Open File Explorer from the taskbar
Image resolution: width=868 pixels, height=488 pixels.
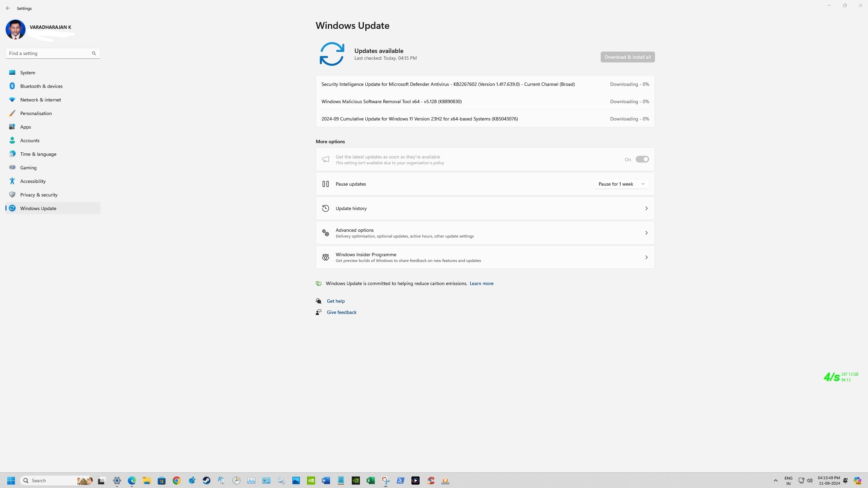[x=147, y=481]
